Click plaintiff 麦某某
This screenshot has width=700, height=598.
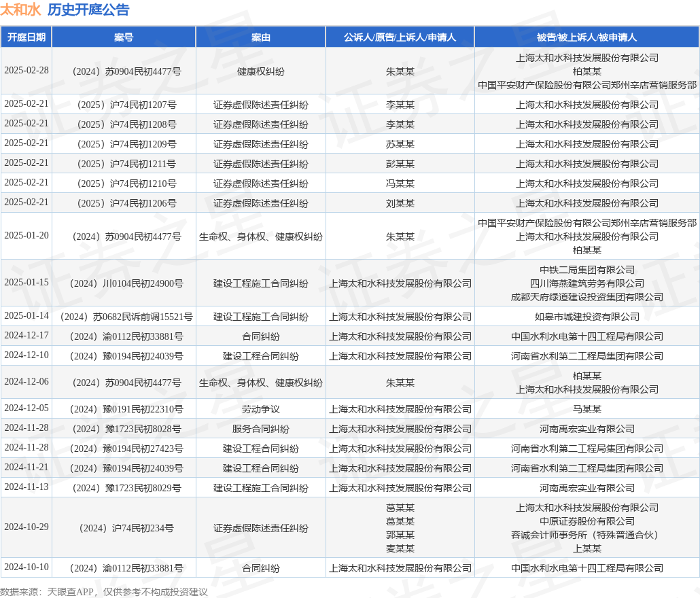(400, 548)
